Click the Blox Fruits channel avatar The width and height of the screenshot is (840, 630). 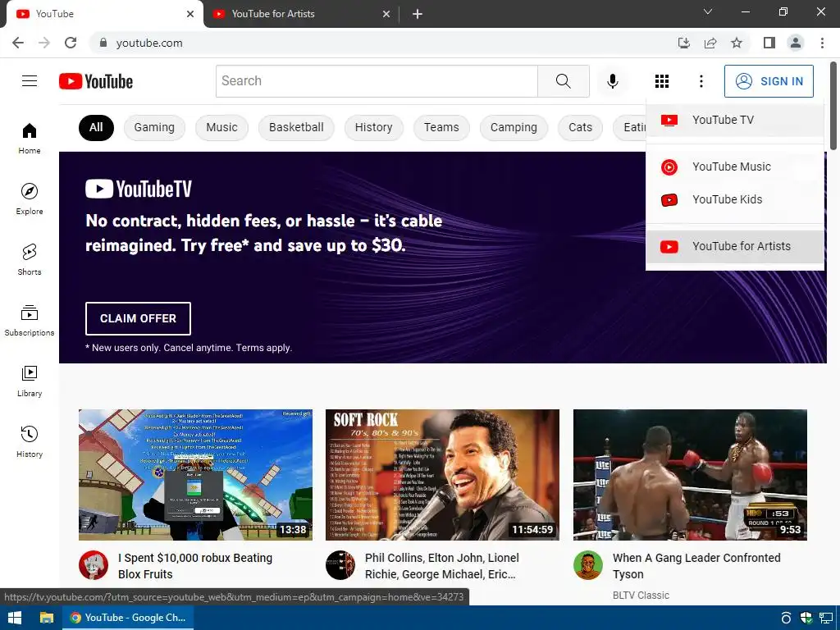(x=94, y=564)
